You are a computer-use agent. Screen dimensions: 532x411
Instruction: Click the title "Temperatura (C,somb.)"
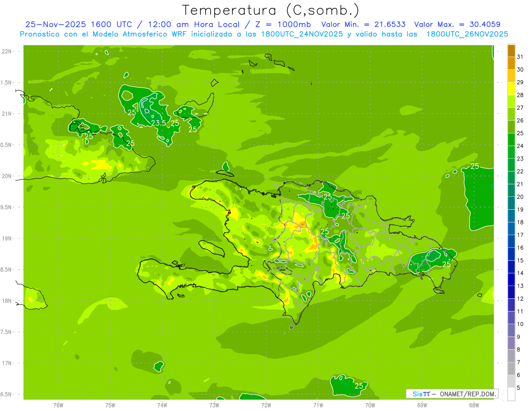270,10
